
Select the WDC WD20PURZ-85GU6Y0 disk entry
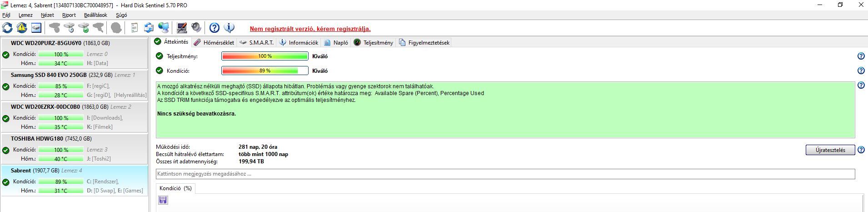[x=74, y=54]
